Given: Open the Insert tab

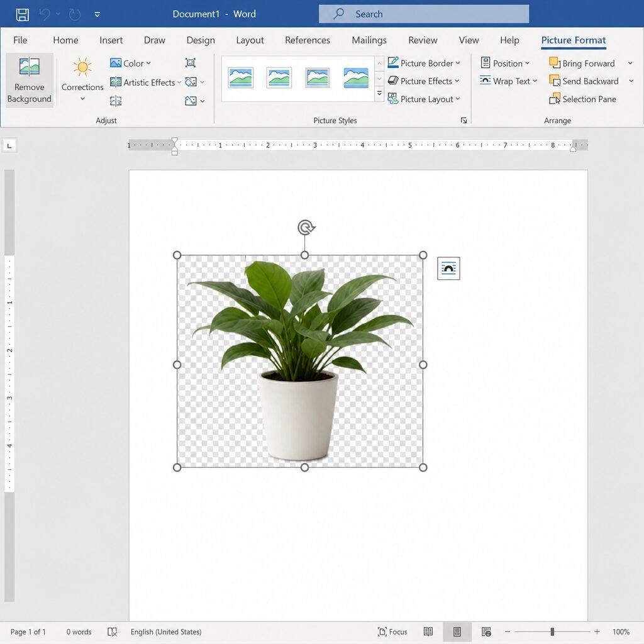Looking at the screenshot, I should coord(111,40).
